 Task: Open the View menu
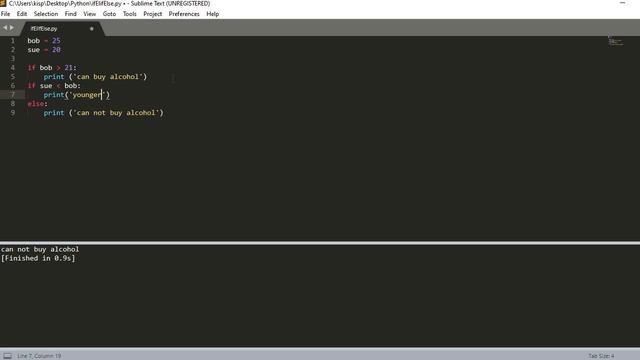[x=89, y=14]
